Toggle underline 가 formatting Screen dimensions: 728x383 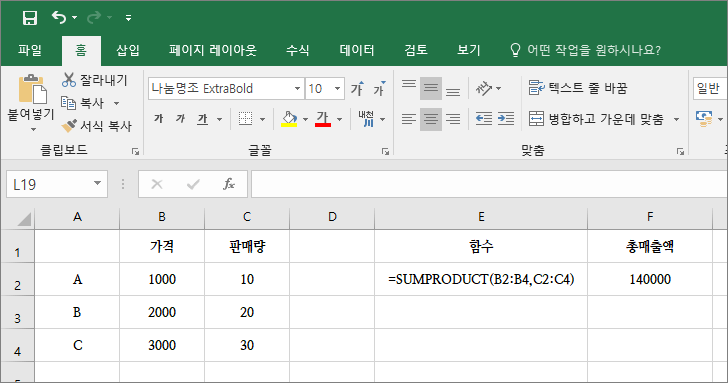[202, 119]
